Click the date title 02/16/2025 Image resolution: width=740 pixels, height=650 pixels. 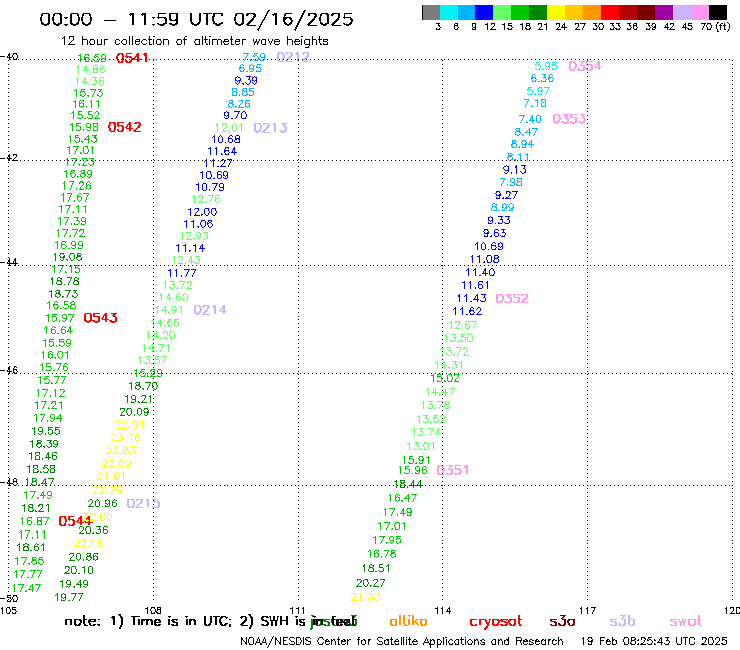click(293, 19)
